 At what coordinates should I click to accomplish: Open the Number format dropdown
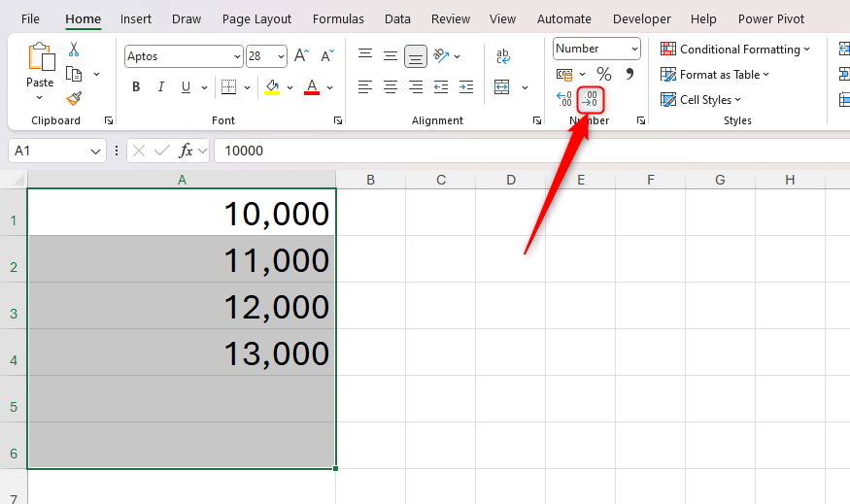tap(634, 49)
